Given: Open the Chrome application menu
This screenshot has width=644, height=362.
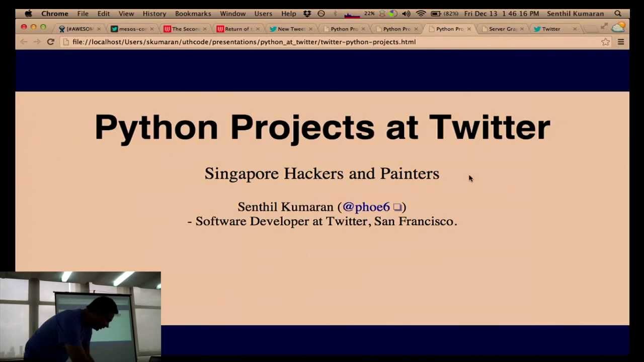Looking at the screenshot, I should click(x=55, y=14).
